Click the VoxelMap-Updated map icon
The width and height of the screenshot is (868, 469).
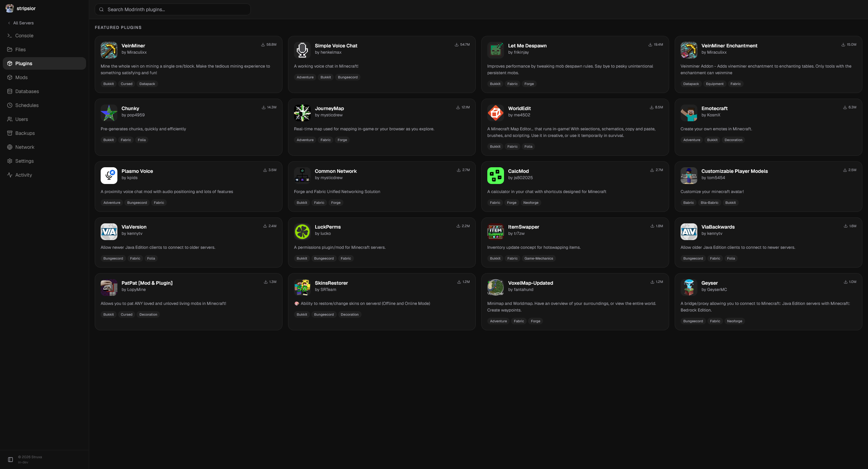pos(496,287)
